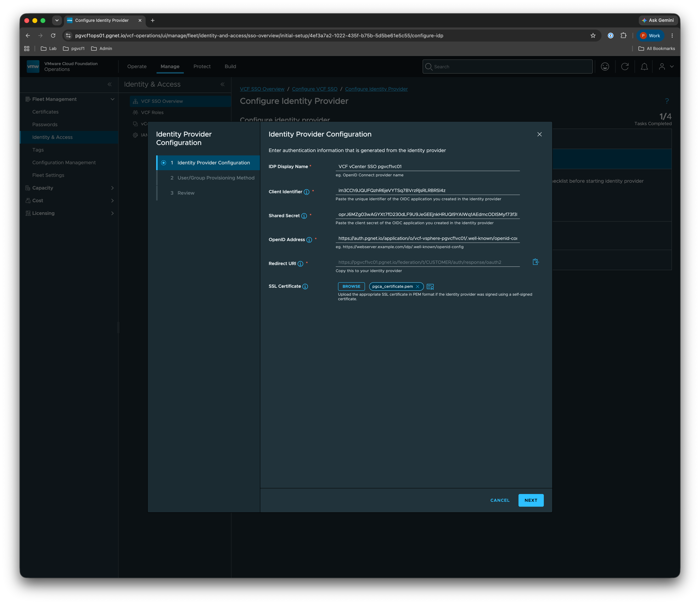Open the user account menu
The image size is (700, 604).
click(666, 67)
